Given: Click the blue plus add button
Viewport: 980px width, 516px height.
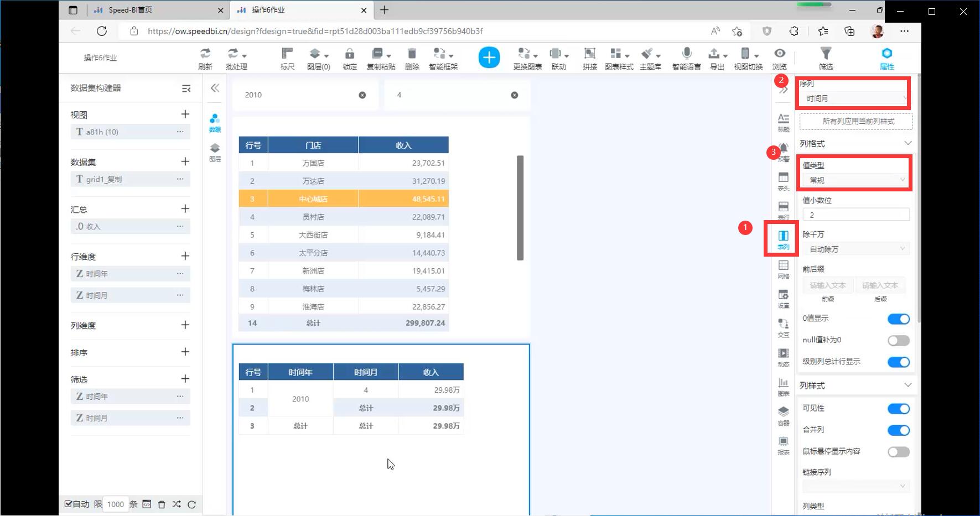Looking at the screenshot, I should (x=489, y=58).
